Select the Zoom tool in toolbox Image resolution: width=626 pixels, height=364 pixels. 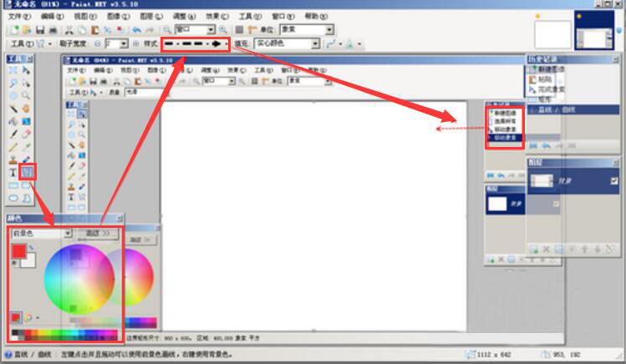(26, 96)
